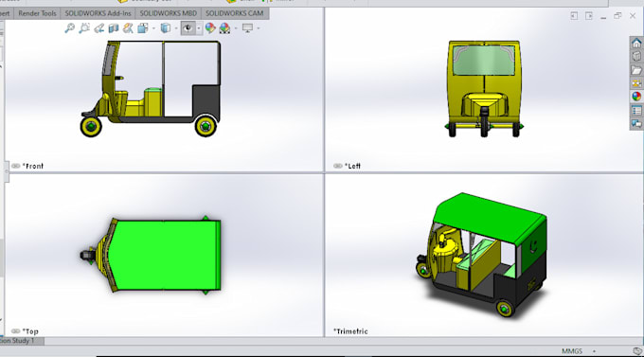644x357 pixels.
Task: Select the rickshaw model in Left viewport
Action: (484, 88)
